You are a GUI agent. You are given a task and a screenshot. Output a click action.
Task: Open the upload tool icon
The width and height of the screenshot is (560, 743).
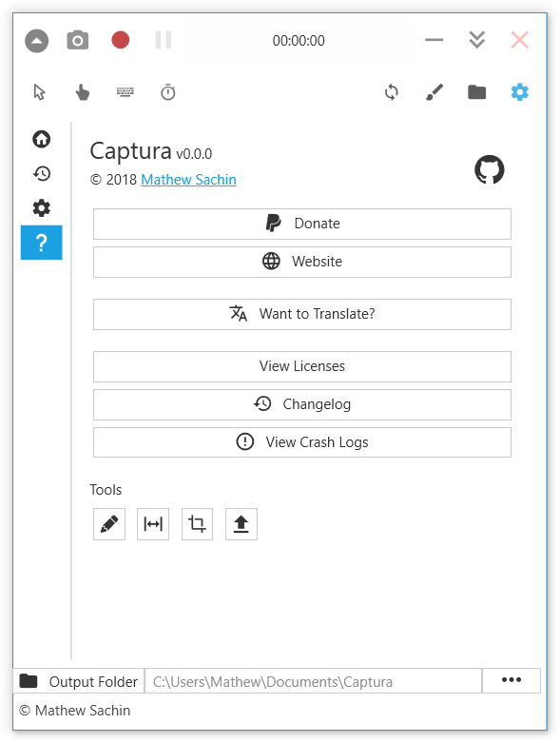click(x=241, y=524)
